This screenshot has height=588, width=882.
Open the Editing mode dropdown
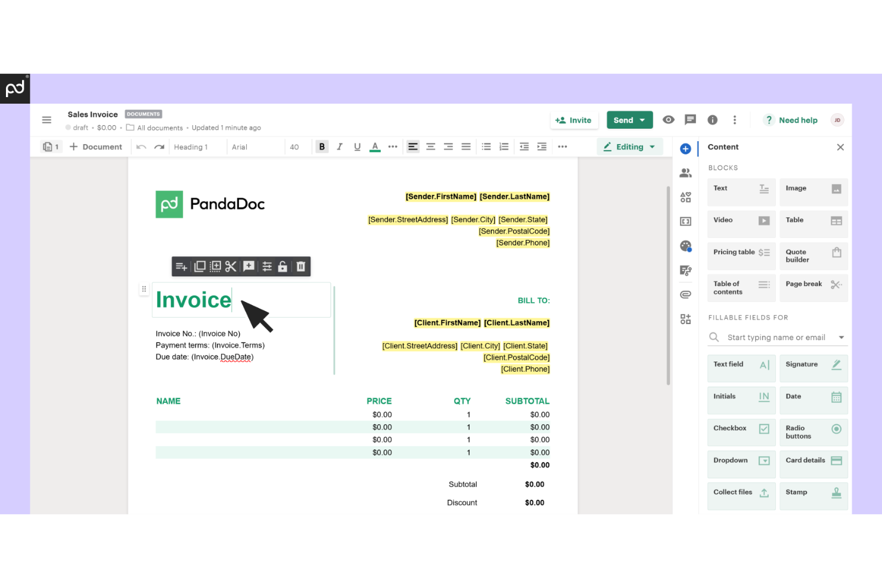pyautogui.click(x=630, y=146)
